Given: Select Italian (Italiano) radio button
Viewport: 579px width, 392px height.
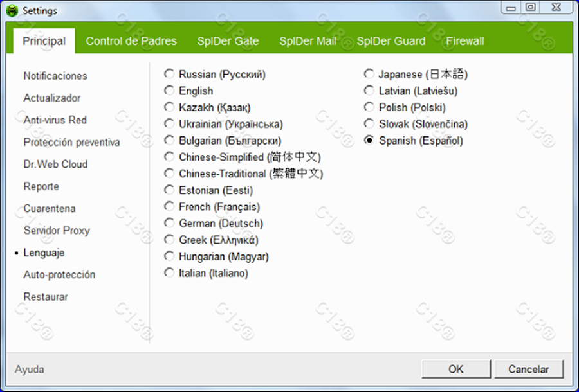Looking at the screenshot, I should pyautogui.click(x=170, y=272).
